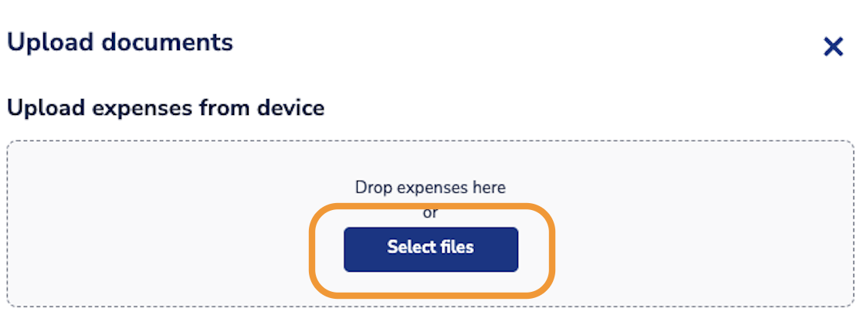
Task: Dismiss the upload panel with the X icon
Action: tap(832, 47)
